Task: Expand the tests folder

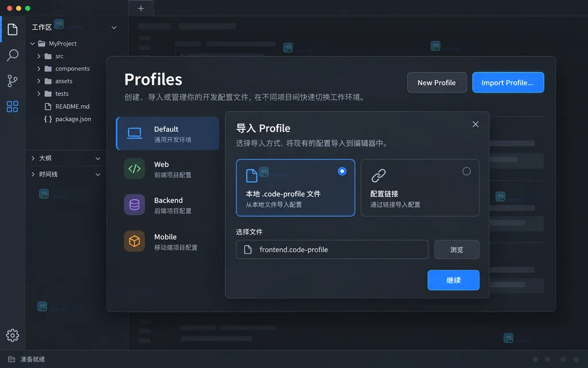Action: tap(38, 94)
